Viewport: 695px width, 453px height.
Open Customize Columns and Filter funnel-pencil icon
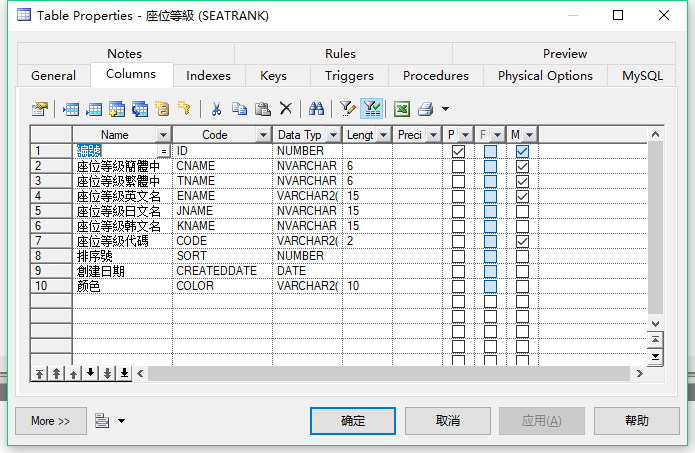point(348,109)
